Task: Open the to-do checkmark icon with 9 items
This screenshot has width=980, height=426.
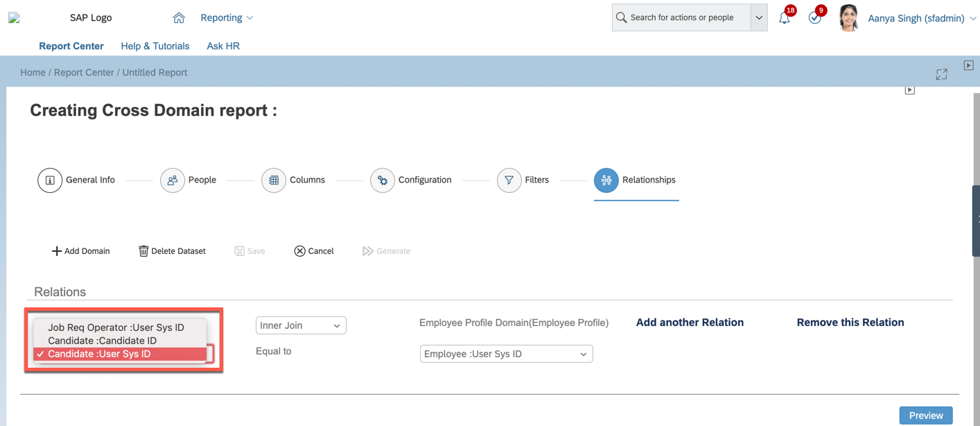Action: point(815,18)
